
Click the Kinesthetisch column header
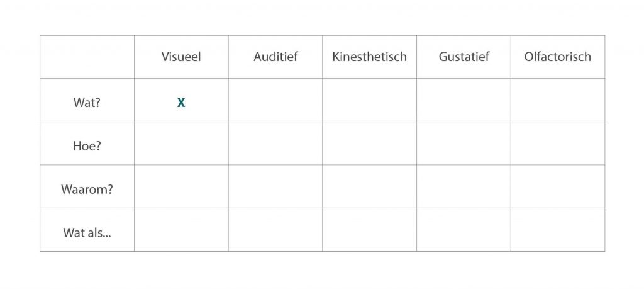369,57
